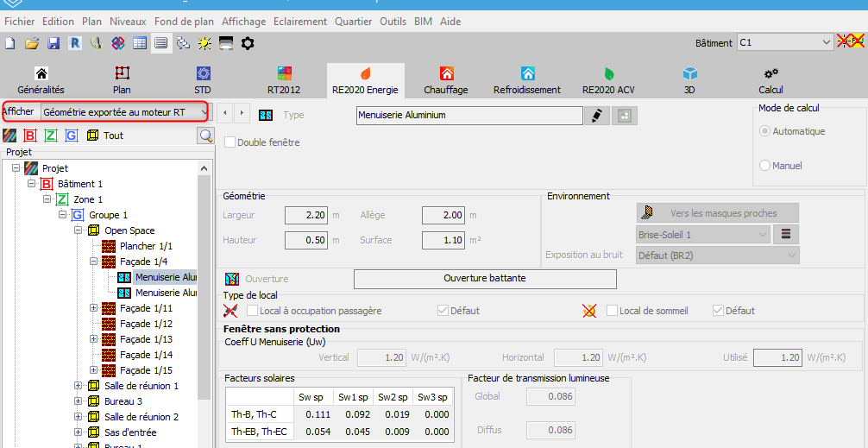This screenshot has width=868, height=448.
Task: Filter tree by green 'Z' zone icon
Action: [x=51, y=136]
